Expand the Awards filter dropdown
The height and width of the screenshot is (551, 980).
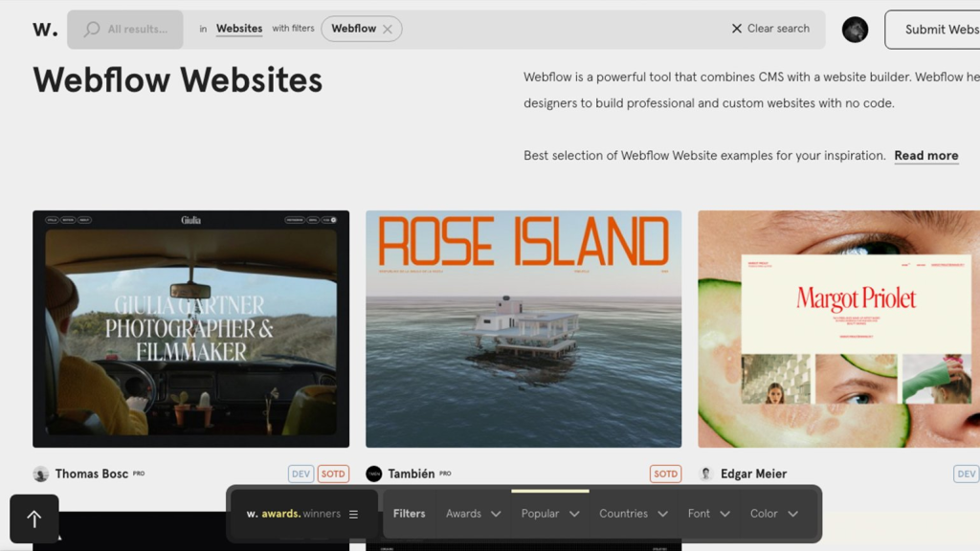[x=474, y=515]
